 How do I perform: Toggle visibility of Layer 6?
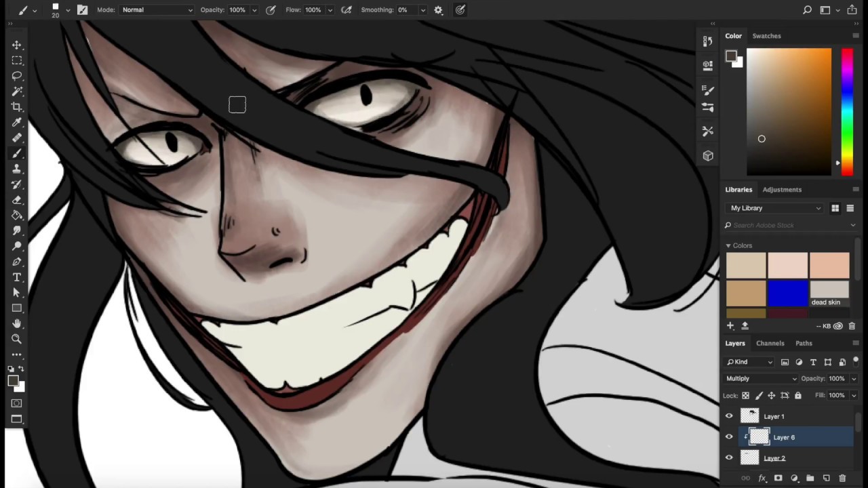pyautogui.click(x=730, y=437)
